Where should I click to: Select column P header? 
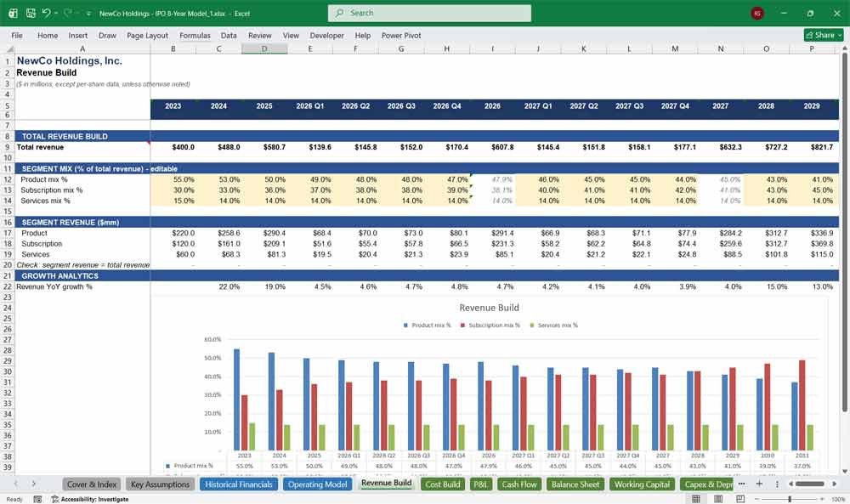tap(812, 48)
